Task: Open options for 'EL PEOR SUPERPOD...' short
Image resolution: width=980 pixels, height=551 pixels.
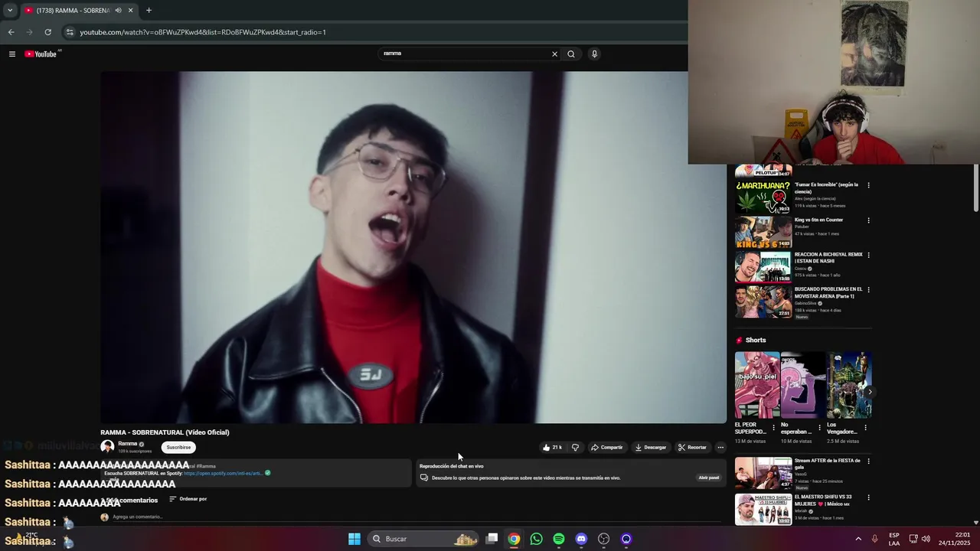Action: tap(773, 428)
